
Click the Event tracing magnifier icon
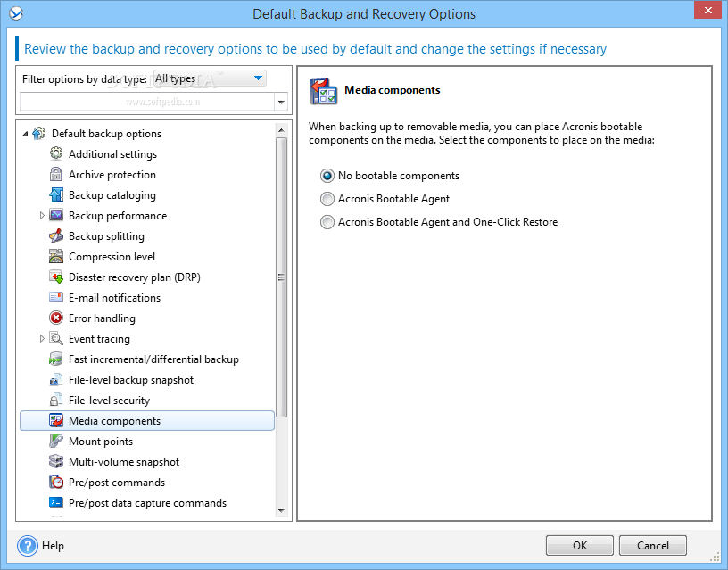coord(55,338)
